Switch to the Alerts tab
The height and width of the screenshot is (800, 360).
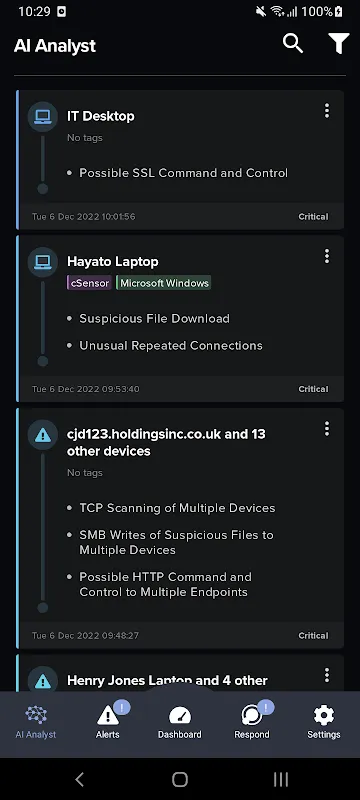108,722
